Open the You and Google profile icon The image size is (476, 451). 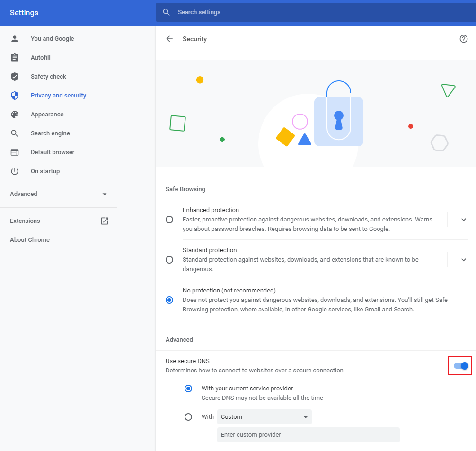point(15,38)
